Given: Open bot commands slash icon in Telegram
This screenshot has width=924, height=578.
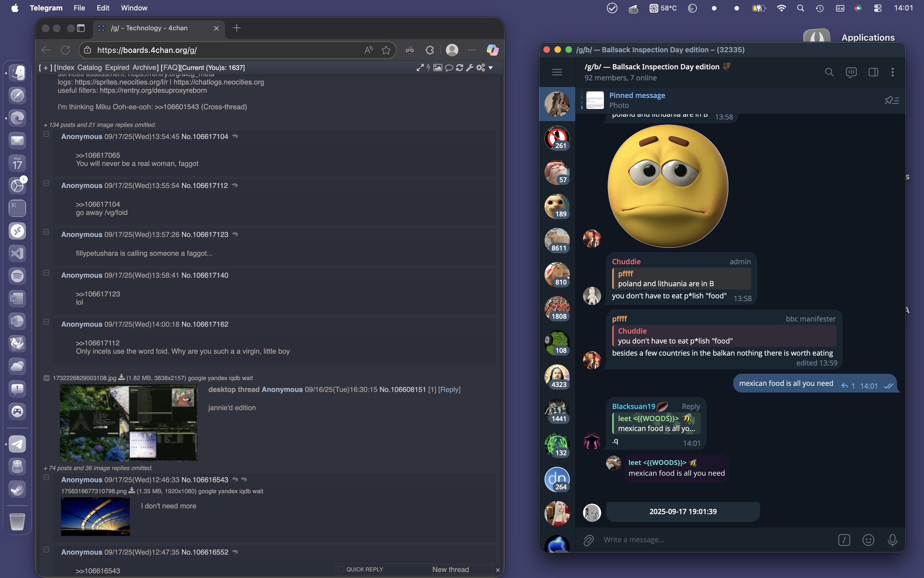Looking at the screenshot, I should tap(844, 540).
